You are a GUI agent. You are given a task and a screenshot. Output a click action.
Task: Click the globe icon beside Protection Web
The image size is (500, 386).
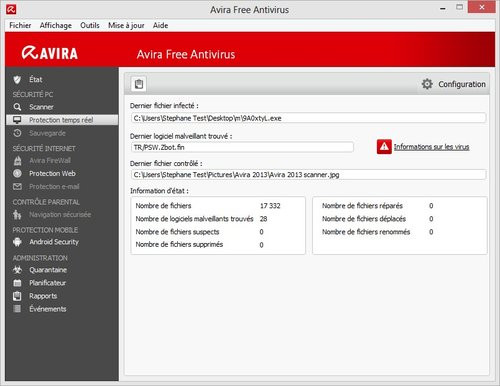click(17, 173)
